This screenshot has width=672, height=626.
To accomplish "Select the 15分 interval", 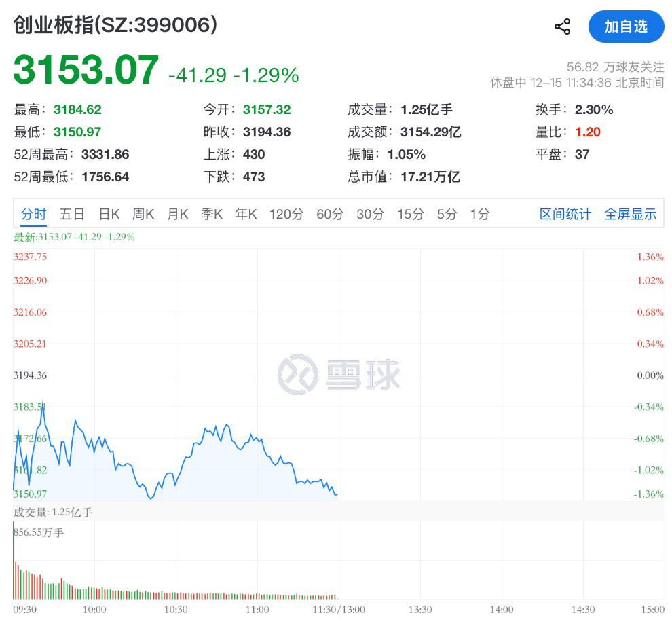I will click(x=410, y=214).
